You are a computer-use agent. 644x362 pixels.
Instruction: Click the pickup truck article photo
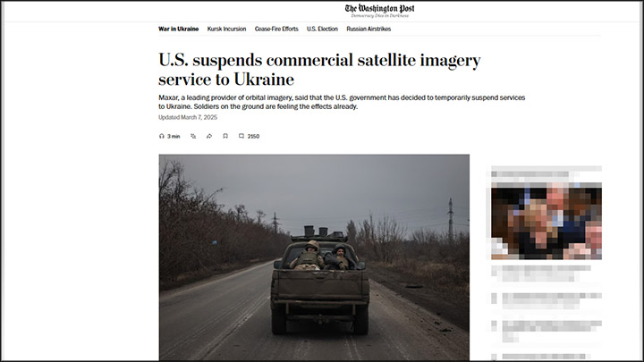pyautogui.click(x=314, y=257)
